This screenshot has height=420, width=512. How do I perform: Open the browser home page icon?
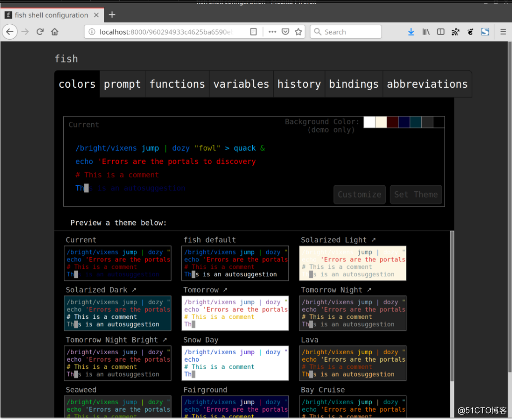click(x=55, y=32)
